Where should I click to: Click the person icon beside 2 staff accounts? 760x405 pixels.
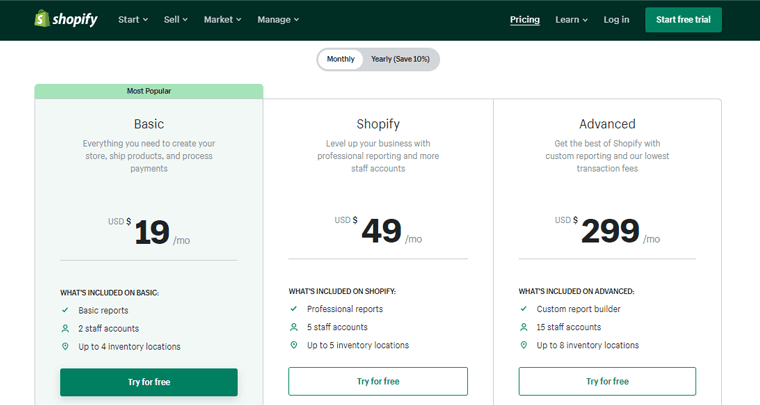pyautogui.click(x=65, y=328)
